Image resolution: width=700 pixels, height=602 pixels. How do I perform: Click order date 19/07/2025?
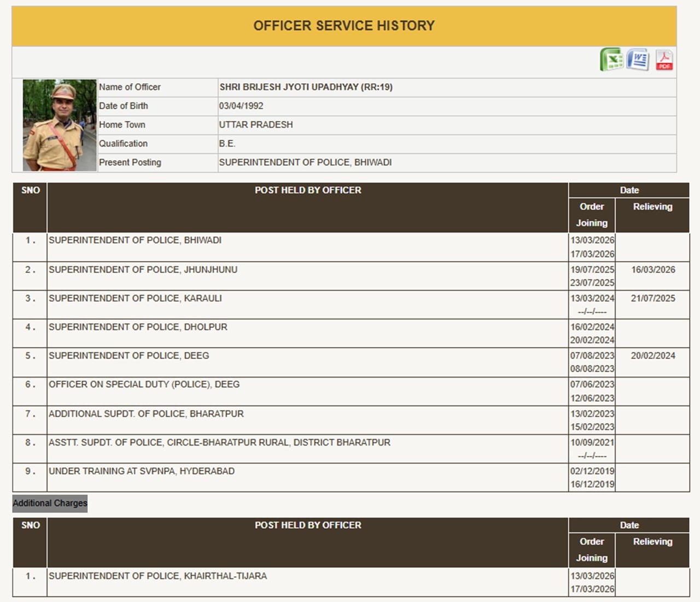(592, 270)
